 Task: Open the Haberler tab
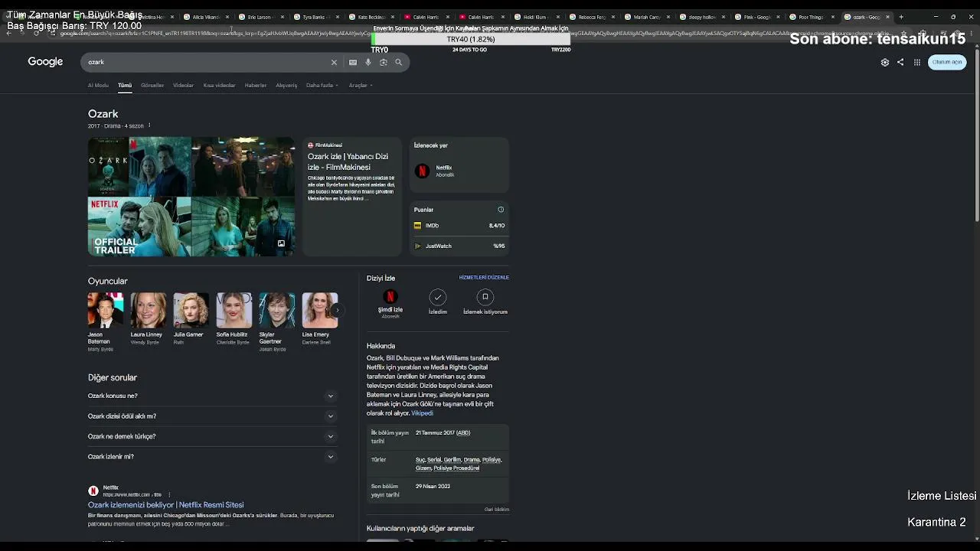[x=256, y=86]
